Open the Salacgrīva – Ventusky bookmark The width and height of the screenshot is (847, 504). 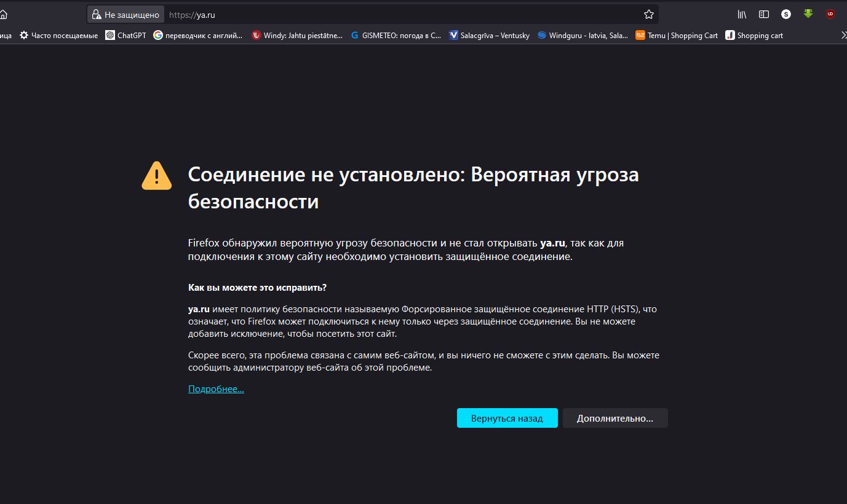(490, 35)
